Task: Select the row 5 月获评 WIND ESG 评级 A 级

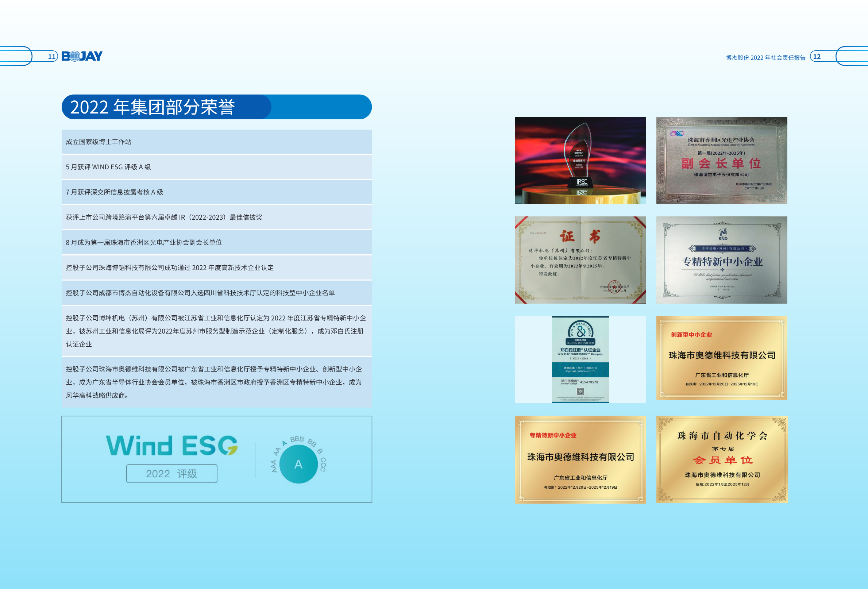Action: [217, 167]
